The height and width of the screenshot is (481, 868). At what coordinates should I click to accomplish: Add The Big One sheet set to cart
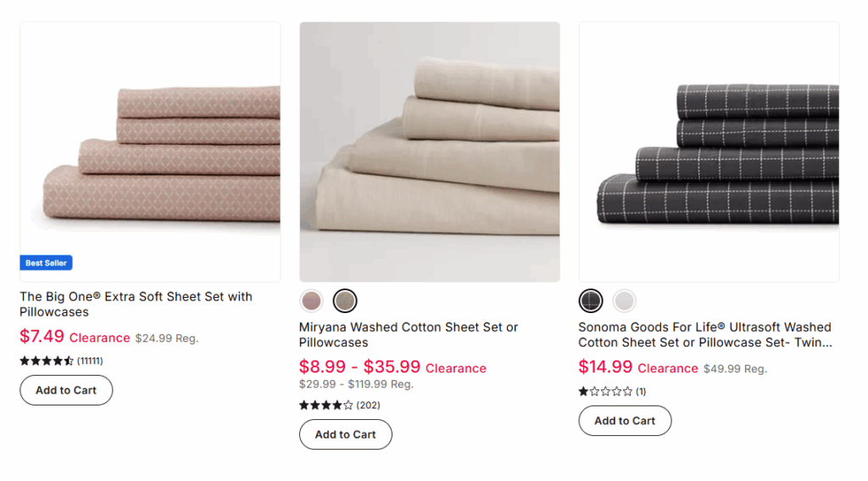click(66, 390)
